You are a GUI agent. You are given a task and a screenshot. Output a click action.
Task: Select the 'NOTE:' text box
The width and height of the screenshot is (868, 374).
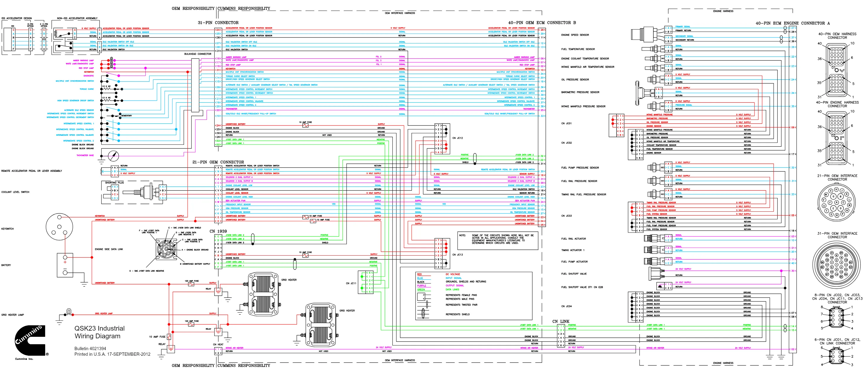[x=498, y=240]
